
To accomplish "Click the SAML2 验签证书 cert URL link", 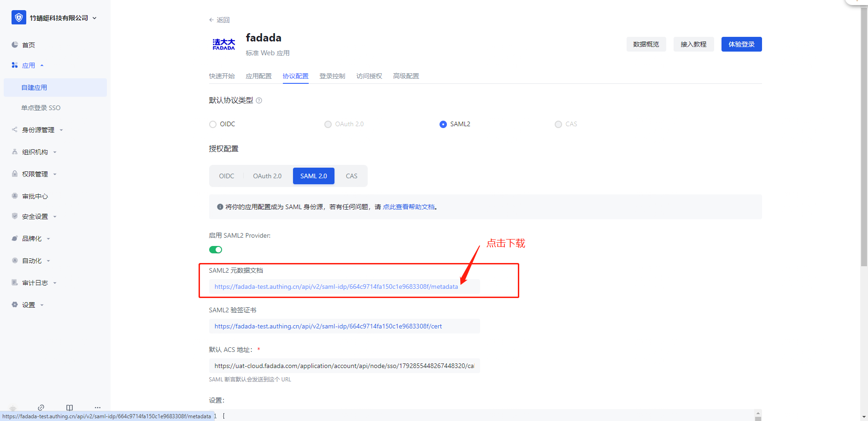I will 328,326.
